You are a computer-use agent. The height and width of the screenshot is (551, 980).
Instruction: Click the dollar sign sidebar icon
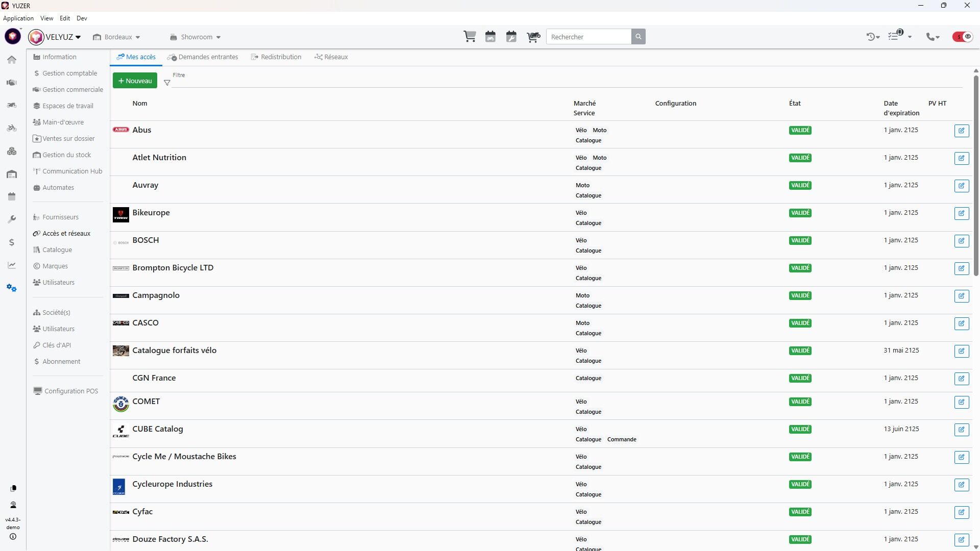point(12,242)
